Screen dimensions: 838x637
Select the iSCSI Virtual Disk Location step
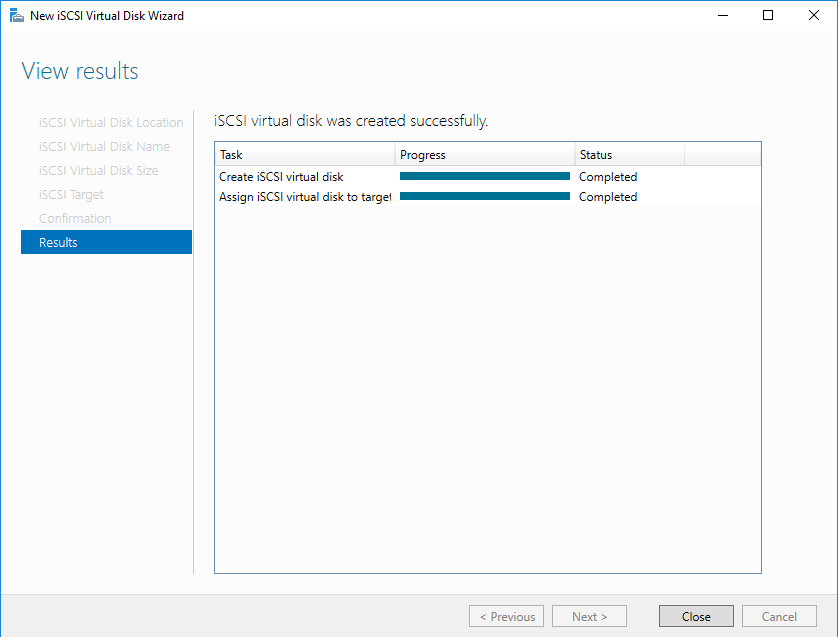pyautogui.click(x=111, y=123)
